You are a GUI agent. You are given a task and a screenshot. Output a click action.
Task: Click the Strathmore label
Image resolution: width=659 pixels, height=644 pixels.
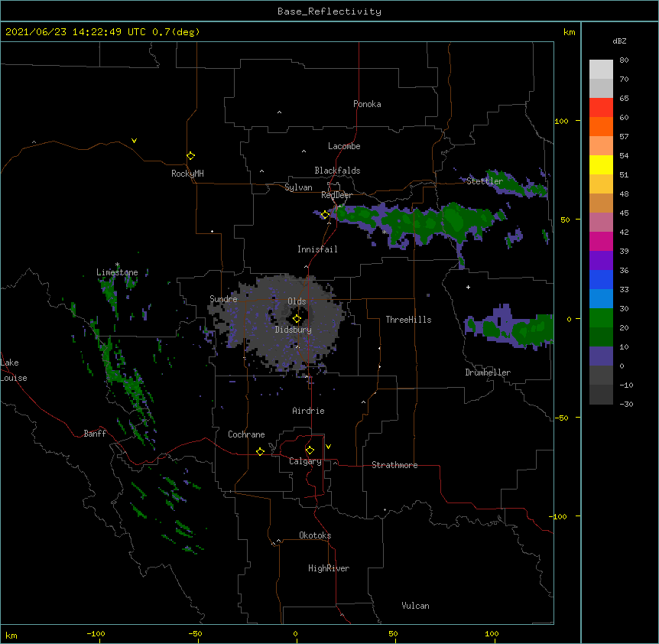click(394, 465)
